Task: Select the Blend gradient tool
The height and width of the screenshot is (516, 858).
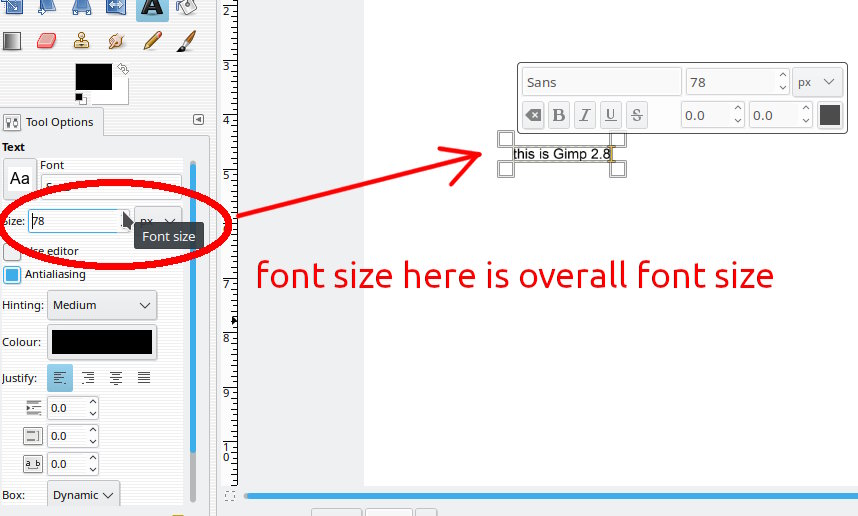Action: tap(12, 41)
